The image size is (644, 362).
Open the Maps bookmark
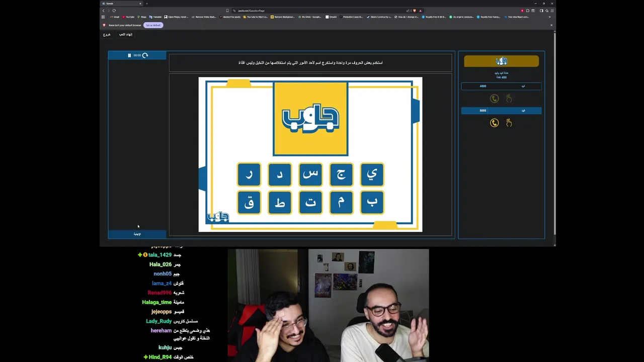click(x=142, y=17)
